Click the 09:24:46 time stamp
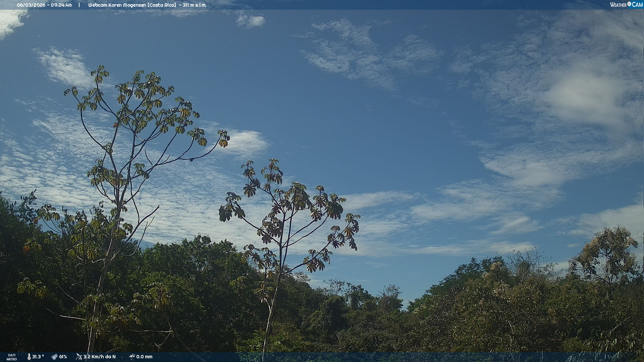Image resolution: width=644 pixels, height=362 pixels. [61, 5]
